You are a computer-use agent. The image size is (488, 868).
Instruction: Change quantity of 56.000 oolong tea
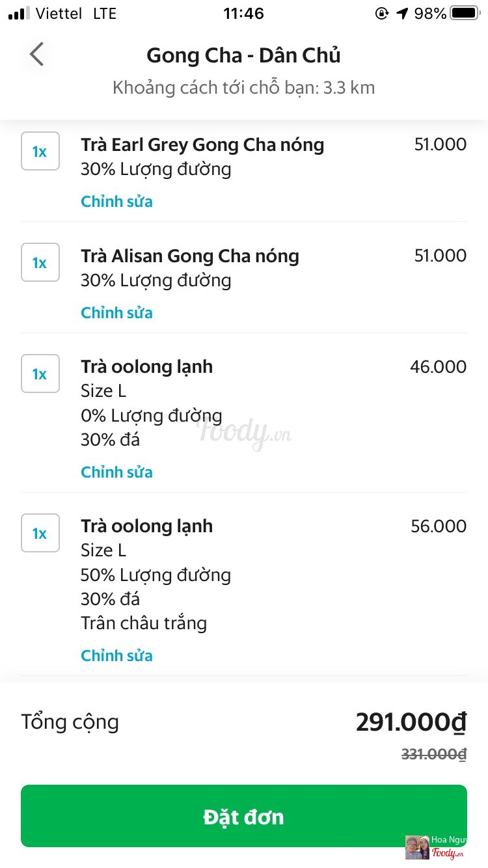[x=40, y=534]
